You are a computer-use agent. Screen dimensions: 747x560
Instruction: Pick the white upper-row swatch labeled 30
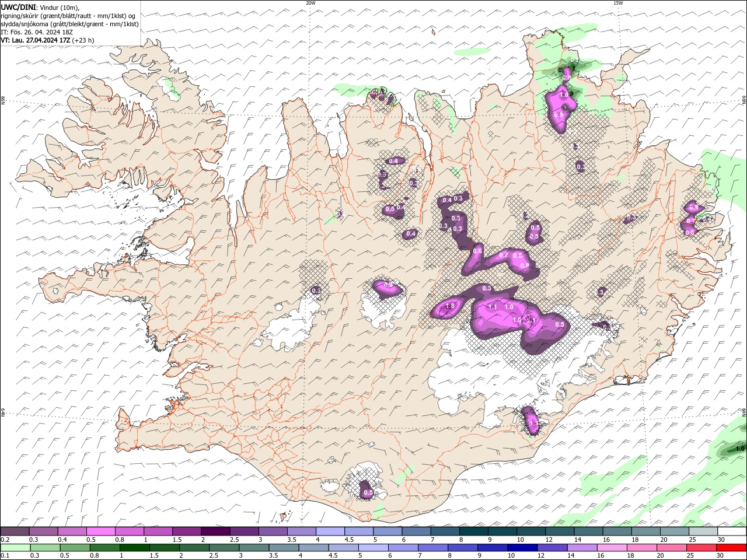732,531
